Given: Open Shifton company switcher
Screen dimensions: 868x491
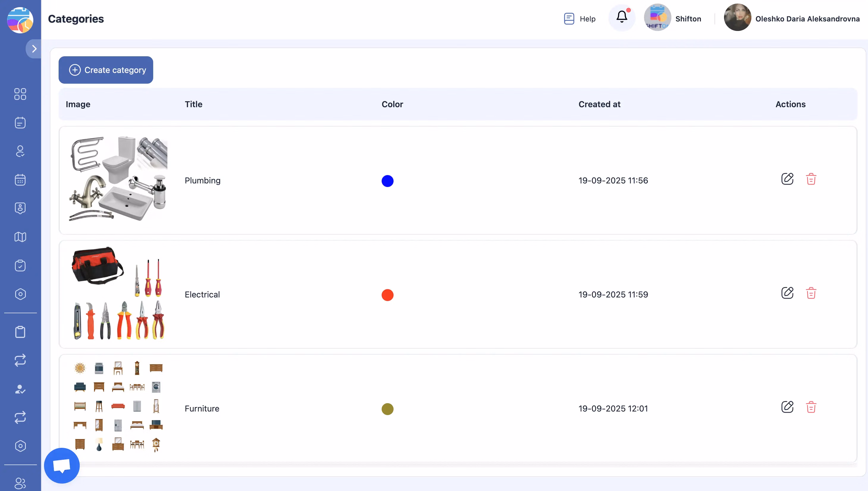Looking at the screenshot, I should (673, 18).
